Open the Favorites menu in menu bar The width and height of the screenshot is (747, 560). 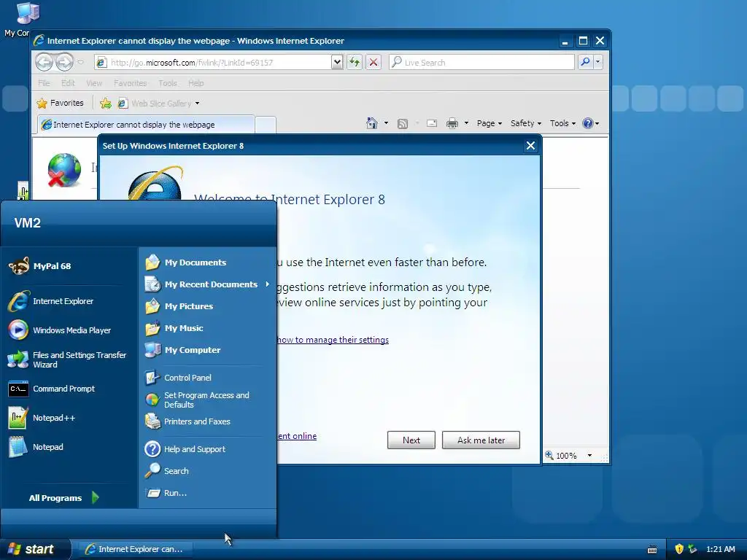[130, 83]
